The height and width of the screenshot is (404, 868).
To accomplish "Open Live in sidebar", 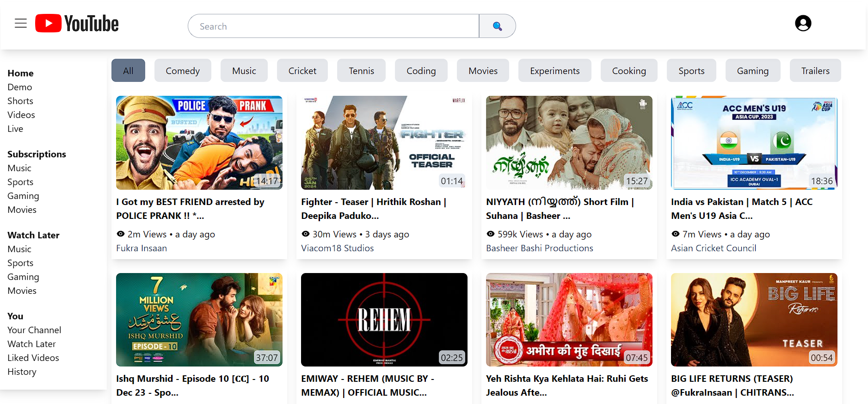I will (x=15, y=129).
